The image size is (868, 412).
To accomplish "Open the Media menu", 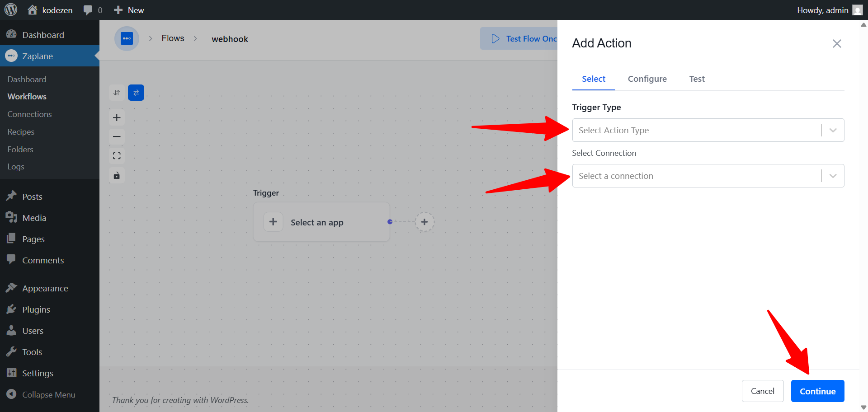I will [x=50, y=218].
